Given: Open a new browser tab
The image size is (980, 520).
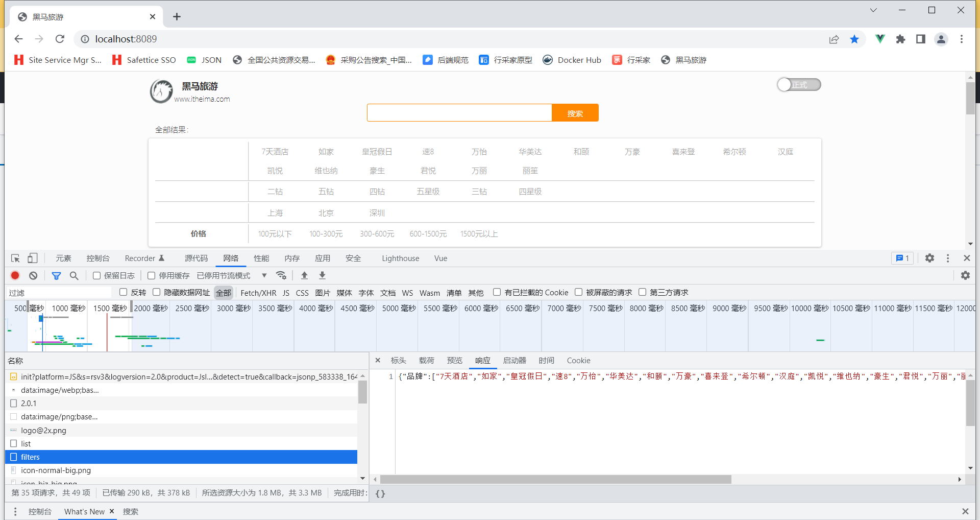Looking at the screenshot, I should (177, 17).
